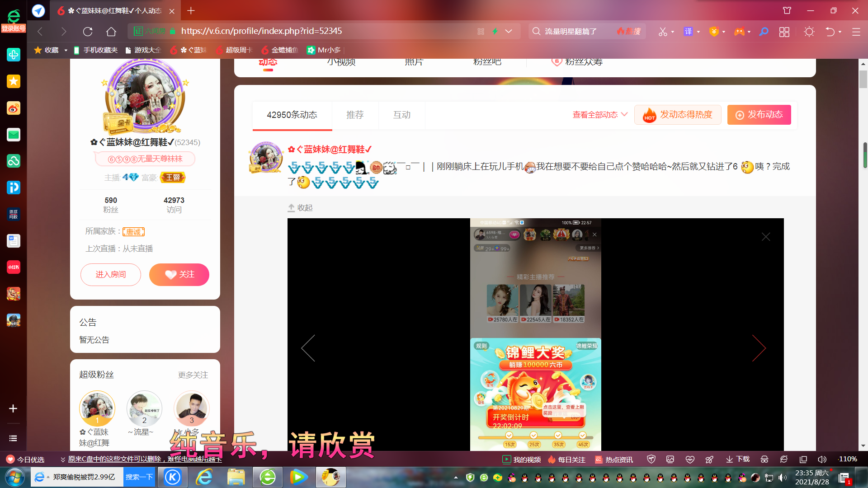Click the back navigation arrow
The image size is (868, 488).
(40, 31)
